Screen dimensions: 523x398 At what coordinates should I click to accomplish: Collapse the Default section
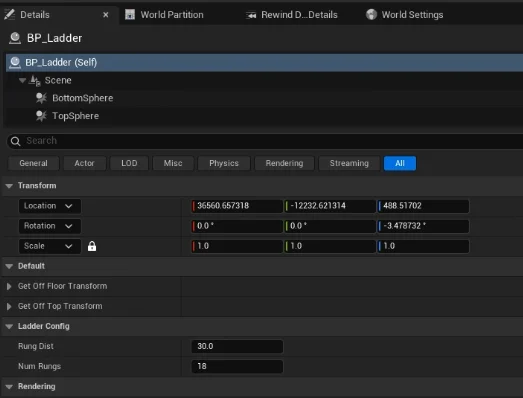pyautogui.click(x=9, y=266)
